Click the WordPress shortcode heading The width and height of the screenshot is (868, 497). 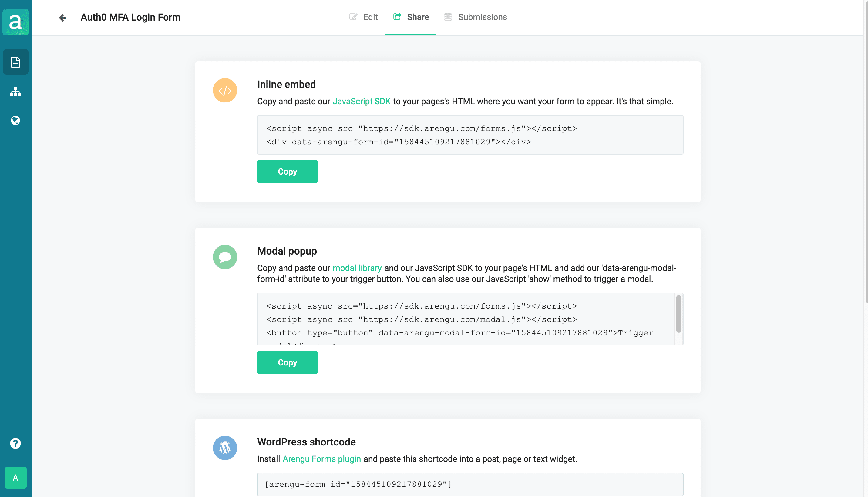306,442
